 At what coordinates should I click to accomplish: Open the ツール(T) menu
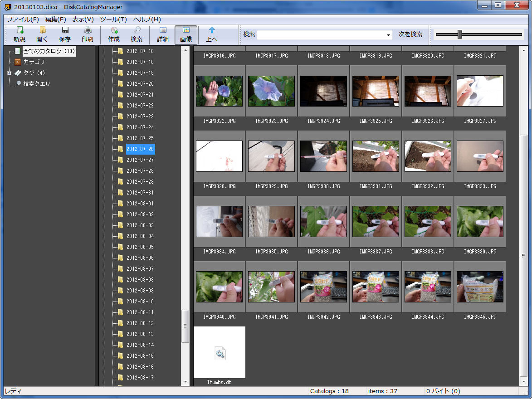[113, 19]
